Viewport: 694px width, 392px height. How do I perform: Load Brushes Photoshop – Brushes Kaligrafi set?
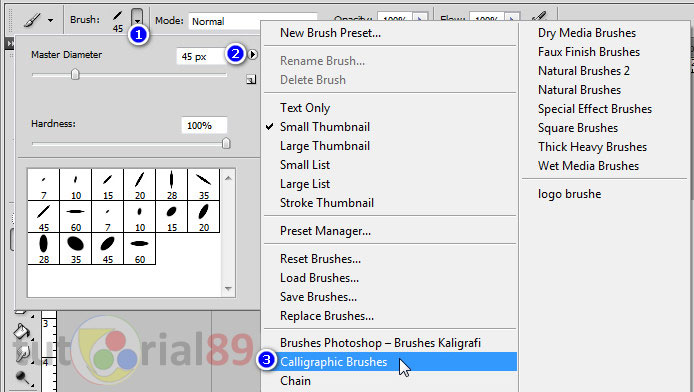pos(380,343)
